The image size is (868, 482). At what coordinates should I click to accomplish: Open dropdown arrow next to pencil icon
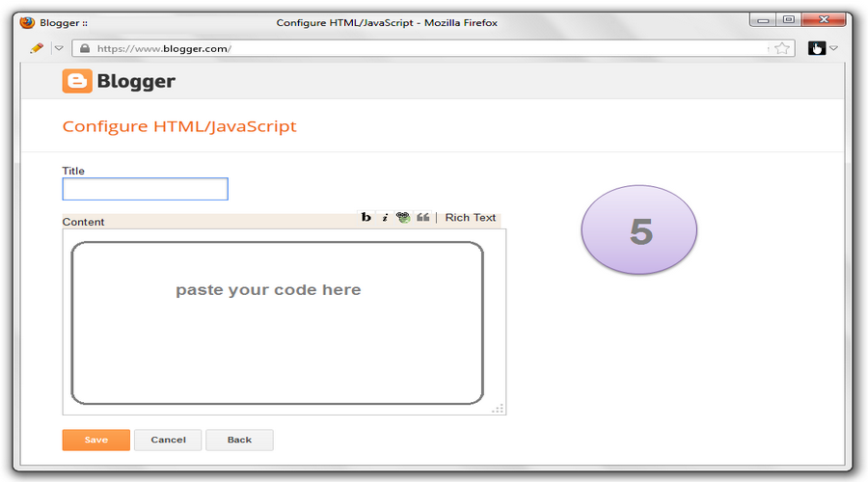click(59, 48)
